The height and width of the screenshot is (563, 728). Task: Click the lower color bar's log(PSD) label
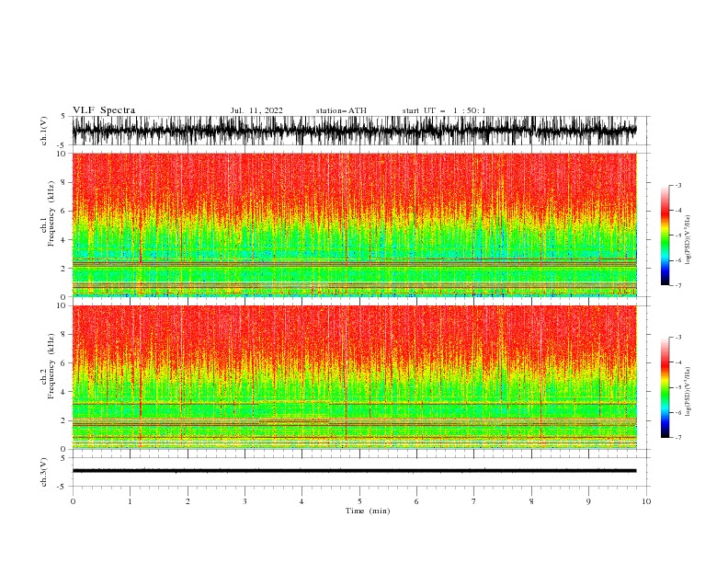click(x=688, y=393)
